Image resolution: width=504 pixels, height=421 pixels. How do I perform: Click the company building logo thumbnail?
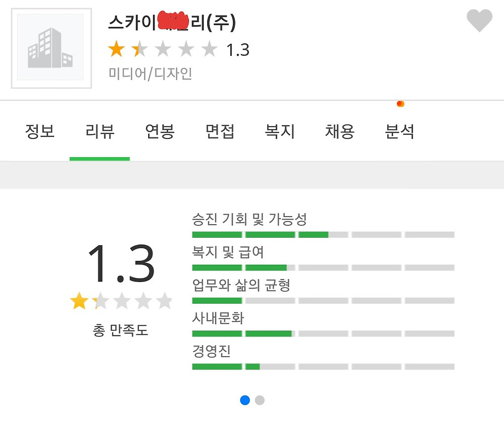point(51,48)
